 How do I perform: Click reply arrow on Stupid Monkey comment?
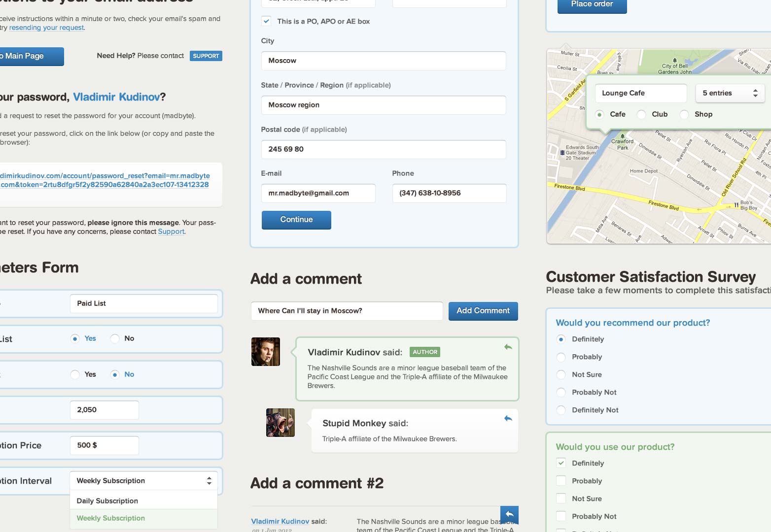coord(508,419)
